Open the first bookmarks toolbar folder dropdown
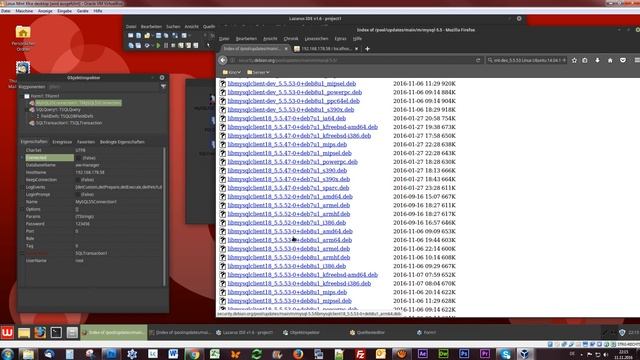The image size is (640, 360). (x=231, y=72)
